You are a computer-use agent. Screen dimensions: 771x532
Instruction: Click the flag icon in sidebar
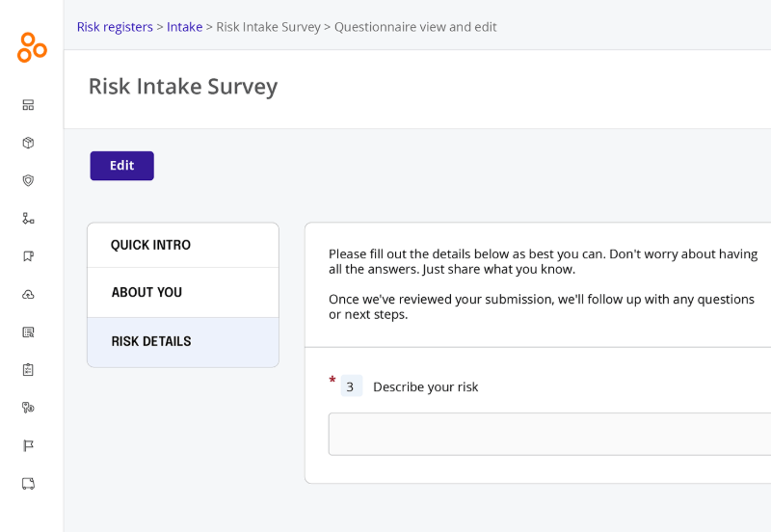click(28, 445)
